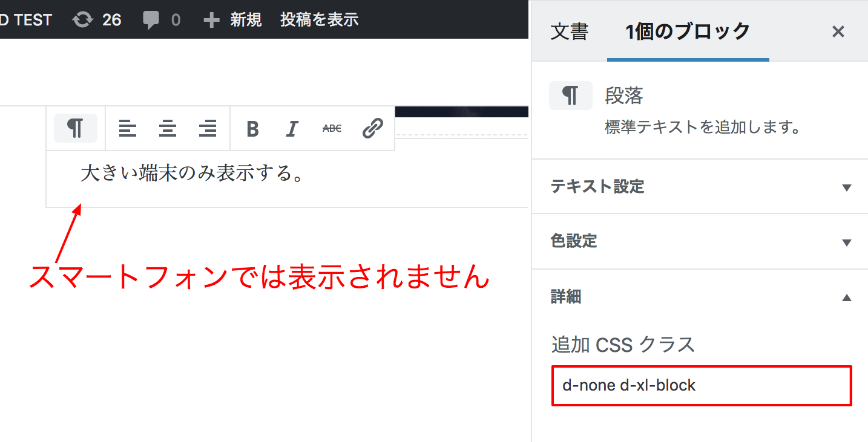
Task: Click the plus icon for 新規
Action: coord(211,21)
